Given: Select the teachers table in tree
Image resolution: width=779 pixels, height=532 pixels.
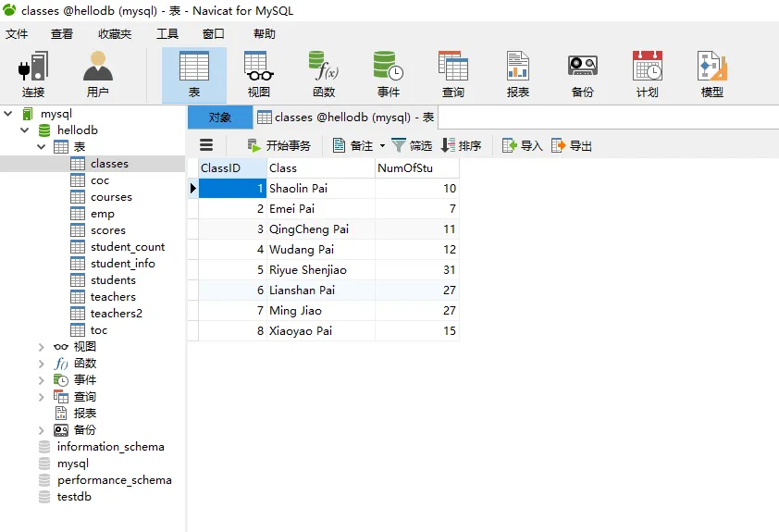Looking at the screenshot, I should click(x=113, y=297).
